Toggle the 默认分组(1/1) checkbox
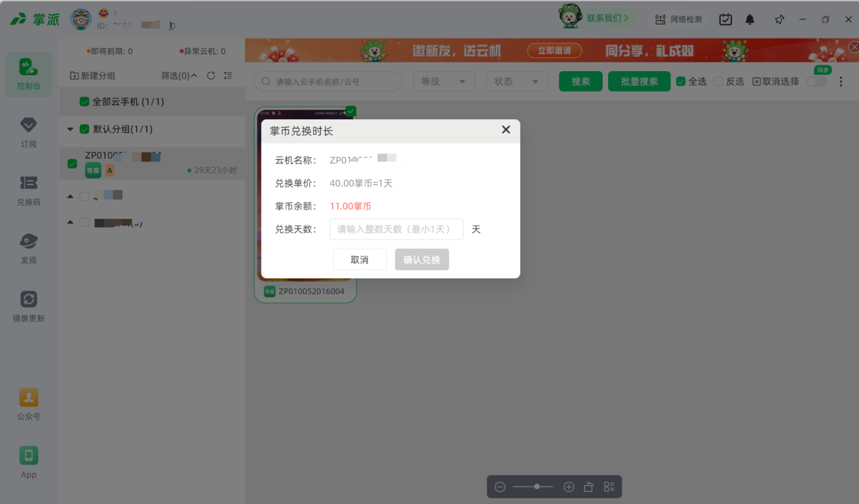Screen dimensions: 859x504 [x=84, y=129]
